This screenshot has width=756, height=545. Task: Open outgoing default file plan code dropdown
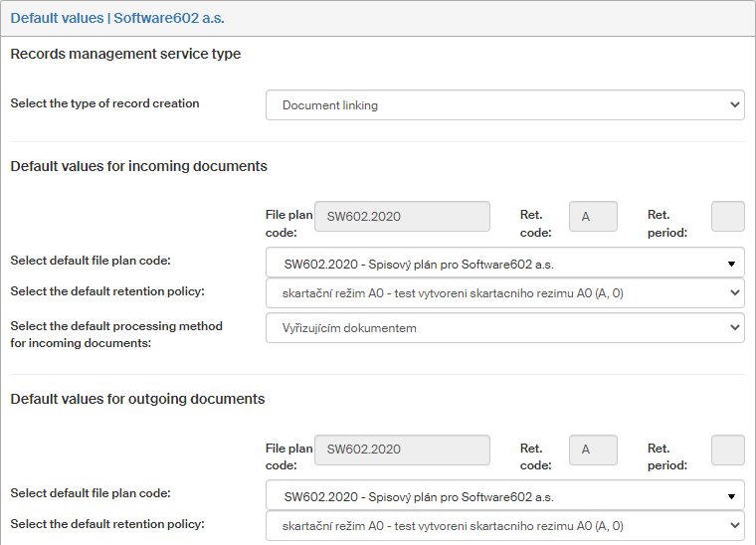pyautogui.click(x=504, y=496)
